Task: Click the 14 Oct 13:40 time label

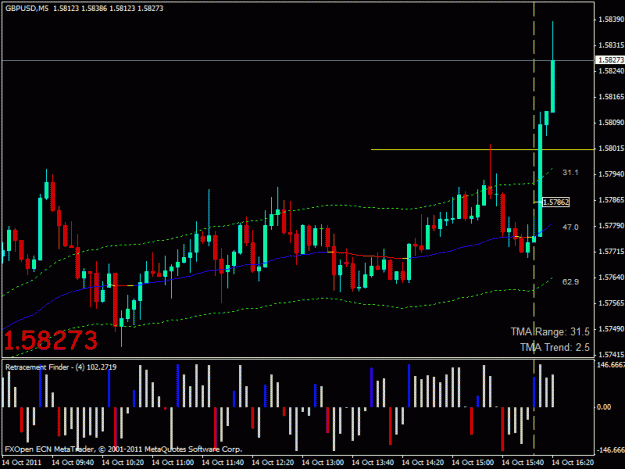Action: [373, 463]
